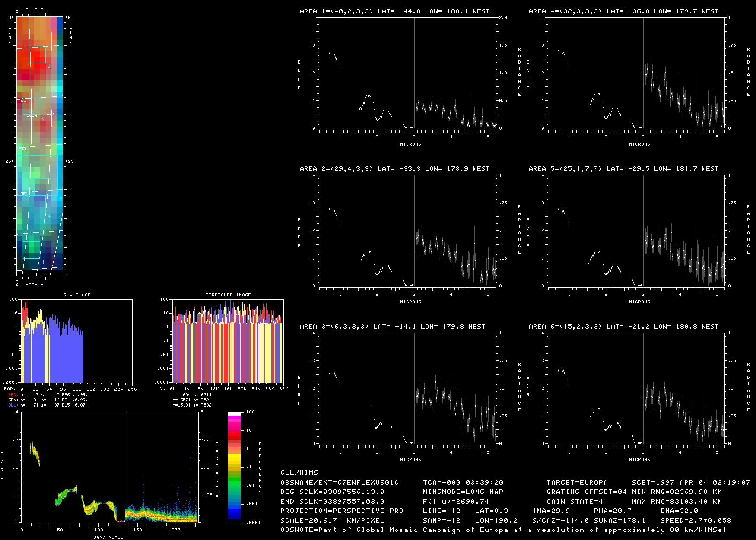Open the AREA 4 spectrum plot title
Viewport: 756px width, 540px height.
[623, 11]
